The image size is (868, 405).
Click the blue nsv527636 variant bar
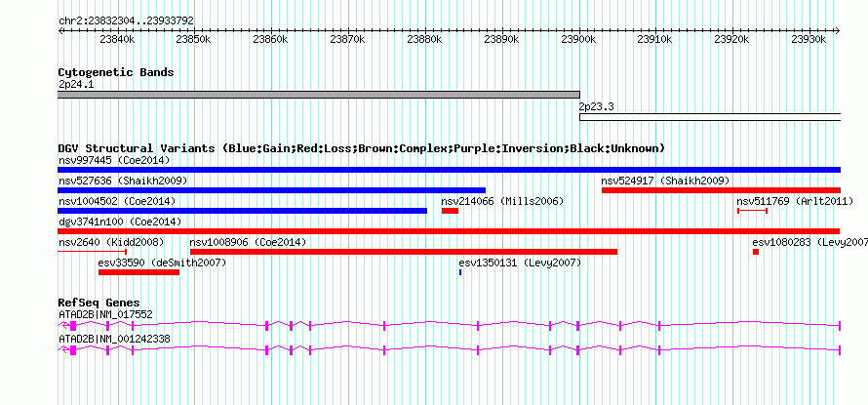coord(272,190)
